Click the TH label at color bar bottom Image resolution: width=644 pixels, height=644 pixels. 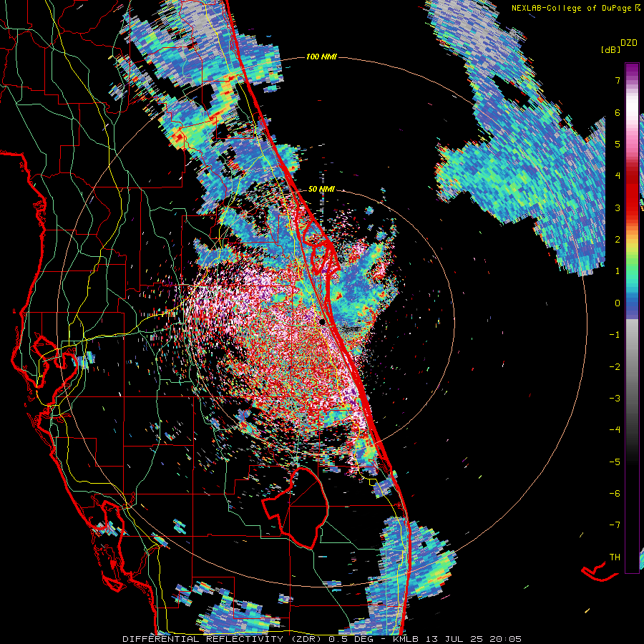[x=615, y=557]
